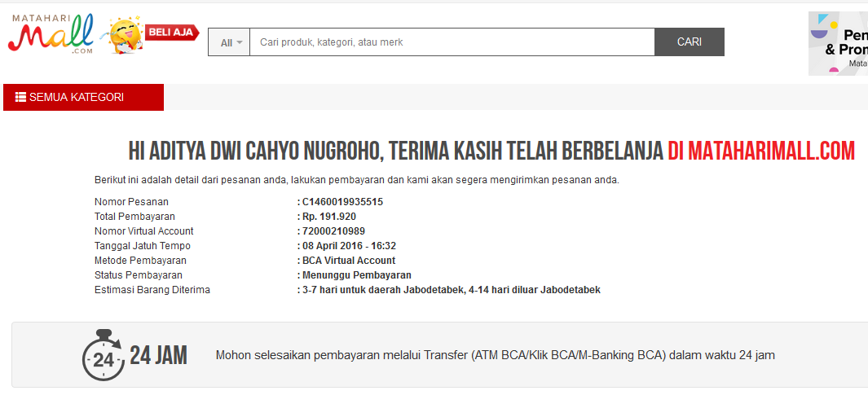The width and height of the screenshot is (868, 417).
Task: Open the All category dropdown in search
Action: point(229,42)
